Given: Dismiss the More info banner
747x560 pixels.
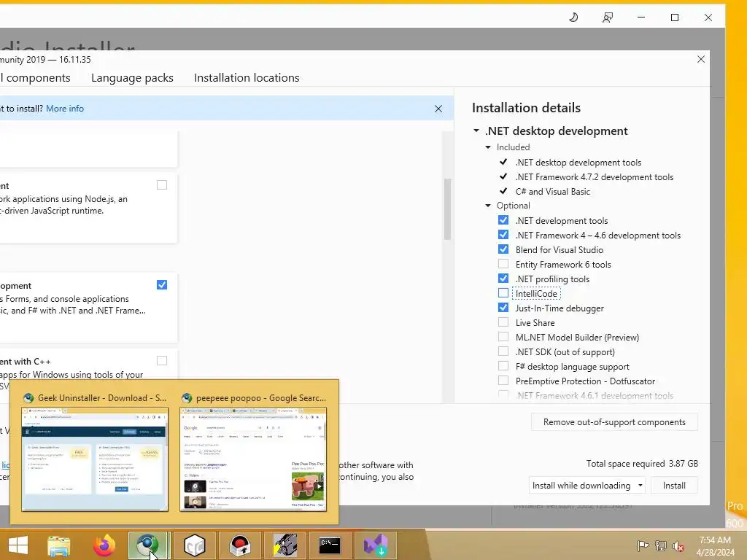Looking at the screenshot, I should pos(438,109).
